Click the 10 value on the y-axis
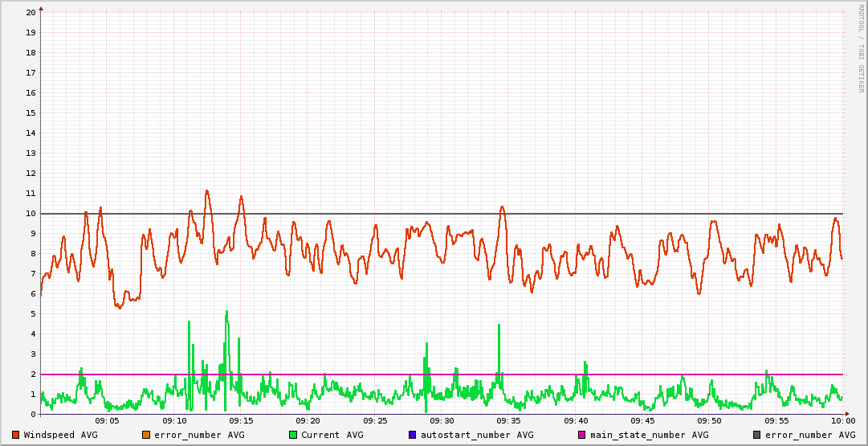The image size is (868, 446). (31, 214)
